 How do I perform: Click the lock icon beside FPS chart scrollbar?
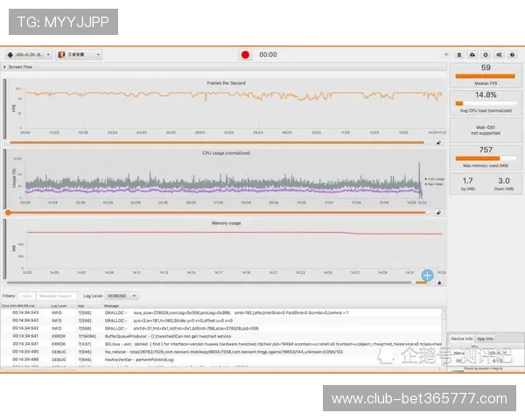pos(440,143)
